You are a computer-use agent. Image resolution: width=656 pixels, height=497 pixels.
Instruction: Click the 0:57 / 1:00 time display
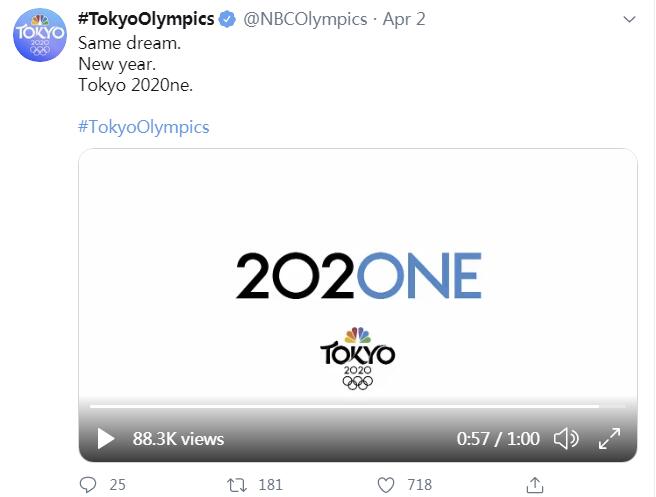(498, 438)
